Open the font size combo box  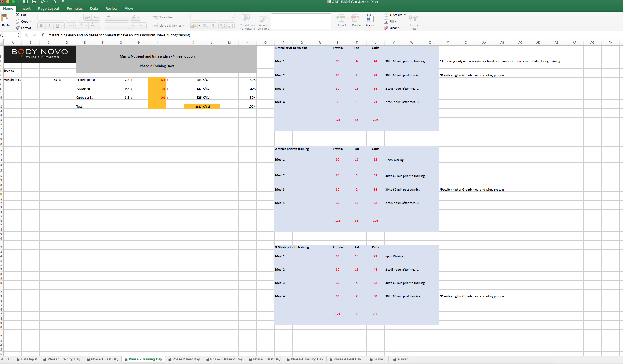click(76, 17)
